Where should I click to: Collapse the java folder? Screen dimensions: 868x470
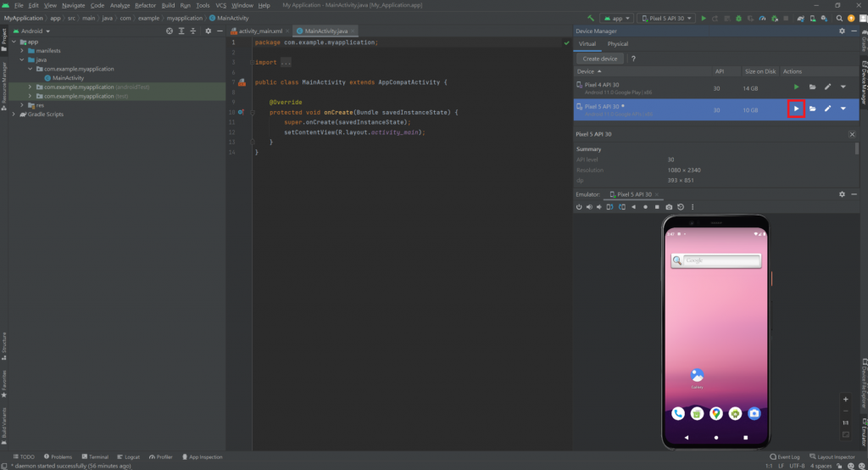pyautogui.click(x=22, y=60)
